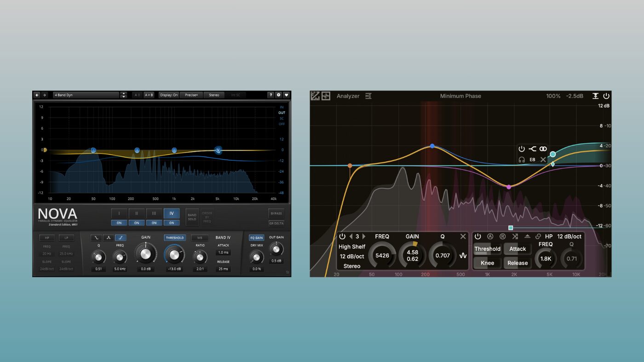This screenshot has height=362, width=644.
Task: Solo band E8 with the headphone icon
Action: 522,159
